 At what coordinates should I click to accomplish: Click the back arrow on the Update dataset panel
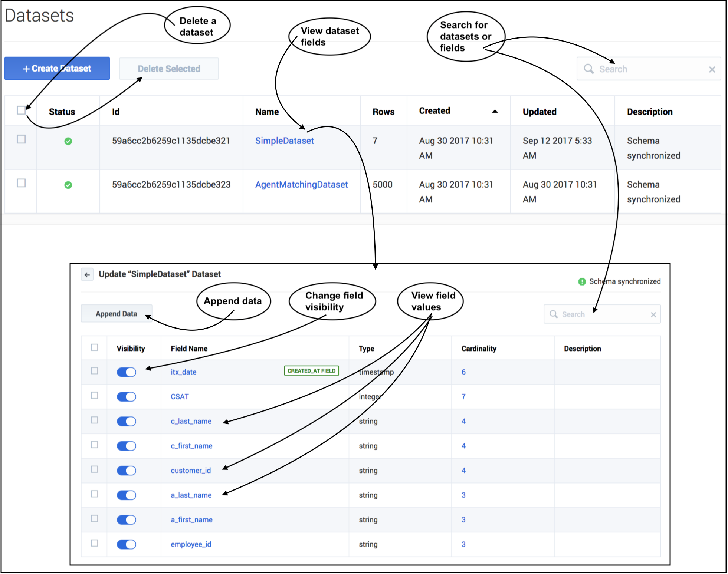[87, 274]
